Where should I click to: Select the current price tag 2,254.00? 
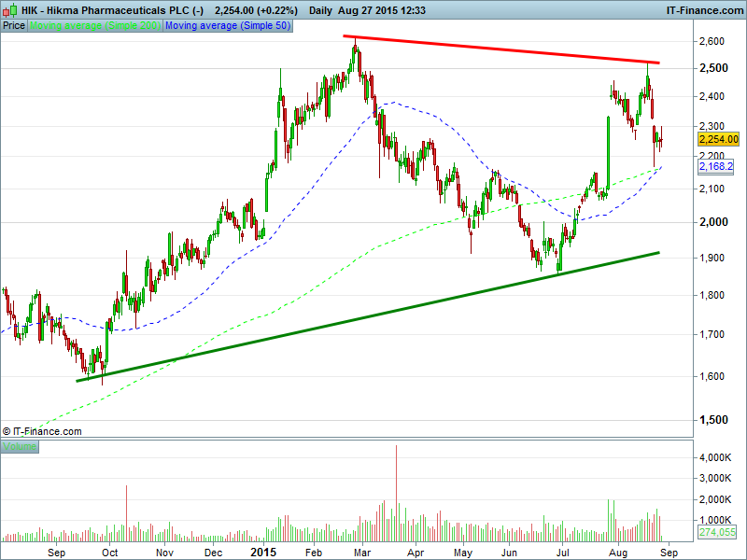click(718, 139)
